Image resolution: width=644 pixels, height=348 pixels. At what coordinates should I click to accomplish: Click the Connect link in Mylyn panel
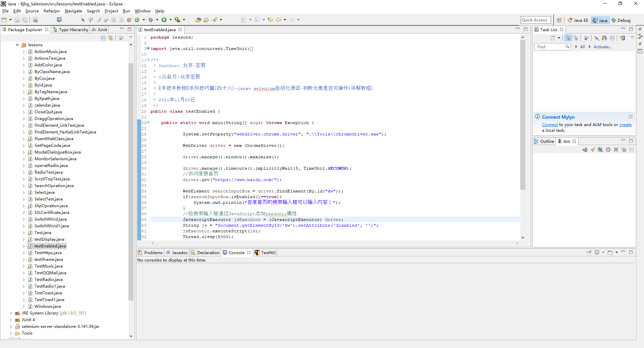(549, 125)
